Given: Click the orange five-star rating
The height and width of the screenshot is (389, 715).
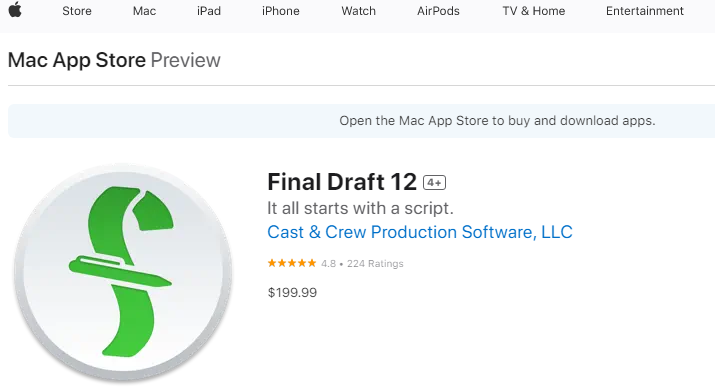Looking at the screenshot, I should click(292, 263).
